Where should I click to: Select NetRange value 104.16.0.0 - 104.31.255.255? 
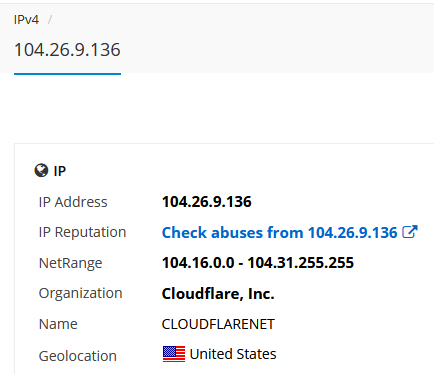(x=258, y=263)
